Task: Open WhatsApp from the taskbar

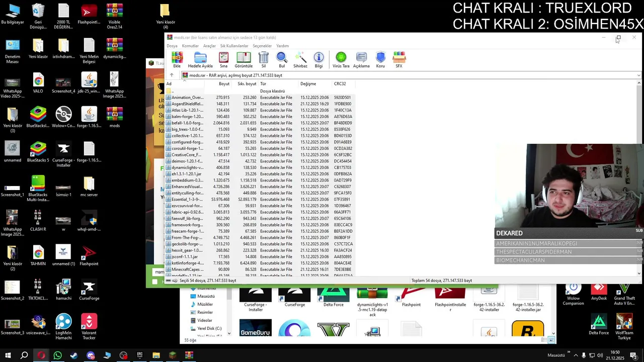Action: tap(57, 355)
